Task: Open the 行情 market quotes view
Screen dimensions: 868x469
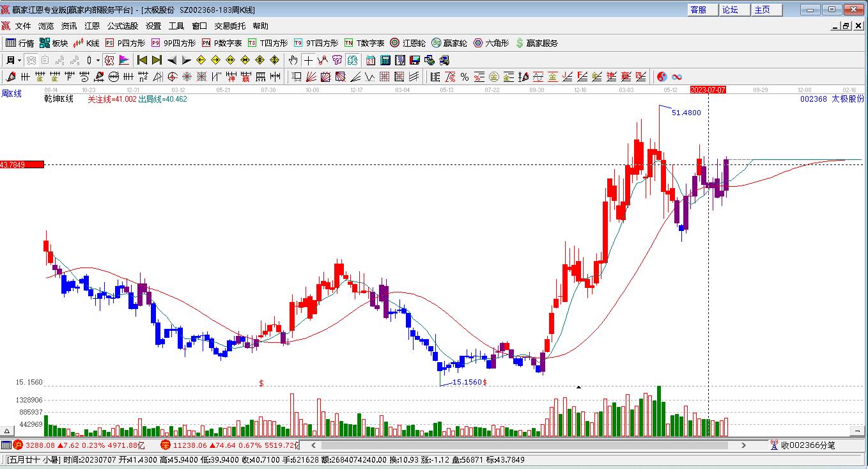Action: click(20, 43)
